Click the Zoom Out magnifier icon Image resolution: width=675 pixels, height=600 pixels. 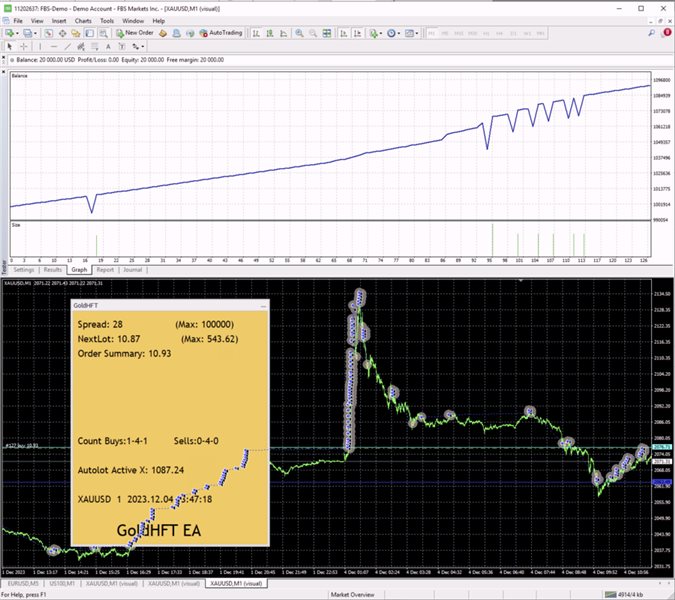click(313, 33)
